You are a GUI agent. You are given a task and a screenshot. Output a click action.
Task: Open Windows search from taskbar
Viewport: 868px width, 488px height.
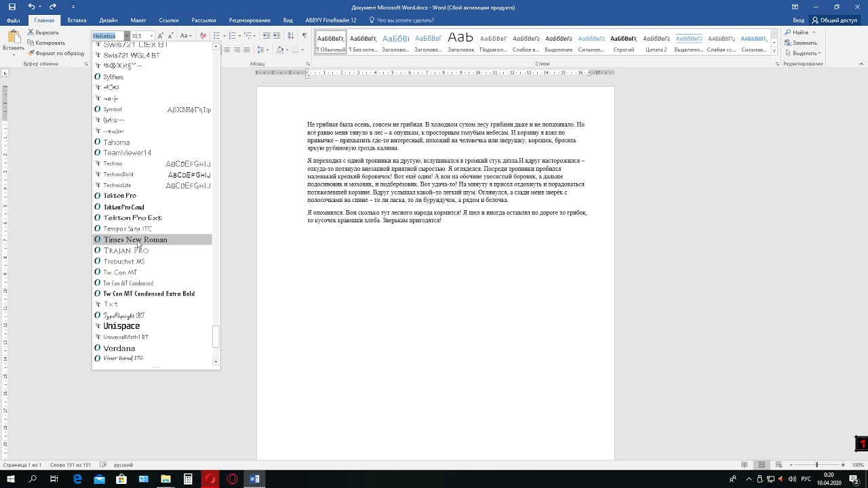pyautogui.click(x=33, y=479)
